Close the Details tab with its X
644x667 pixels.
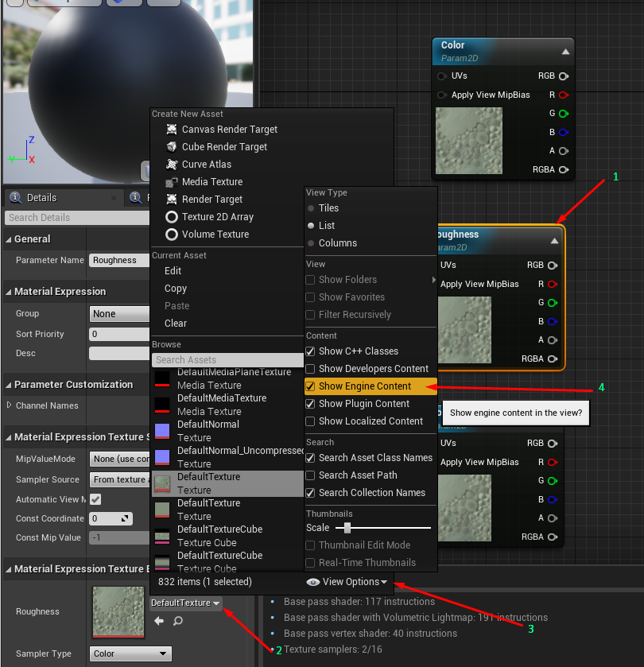(114, 198)
